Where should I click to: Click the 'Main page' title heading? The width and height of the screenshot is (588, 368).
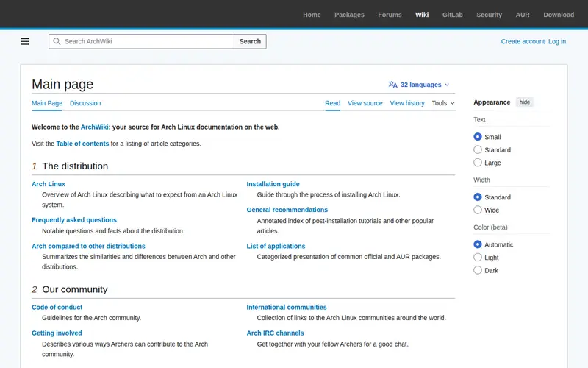tap(62, 84)
